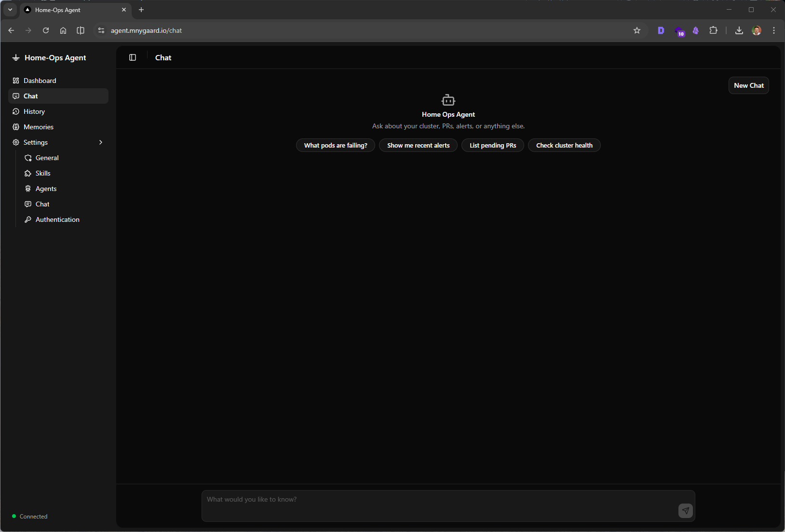Open the browser Extensions puzzle icon
The width and height of the screenshot is (785, 532).
(713, 30)
